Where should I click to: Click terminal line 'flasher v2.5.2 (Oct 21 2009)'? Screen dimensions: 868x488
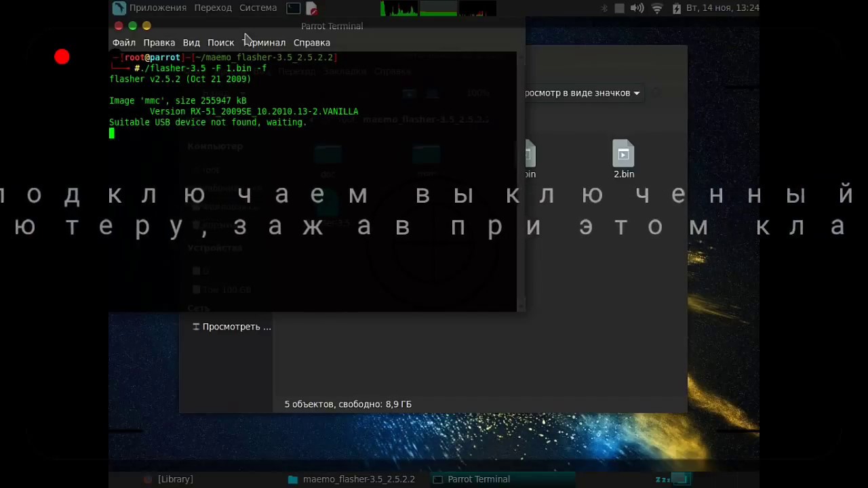180,79
